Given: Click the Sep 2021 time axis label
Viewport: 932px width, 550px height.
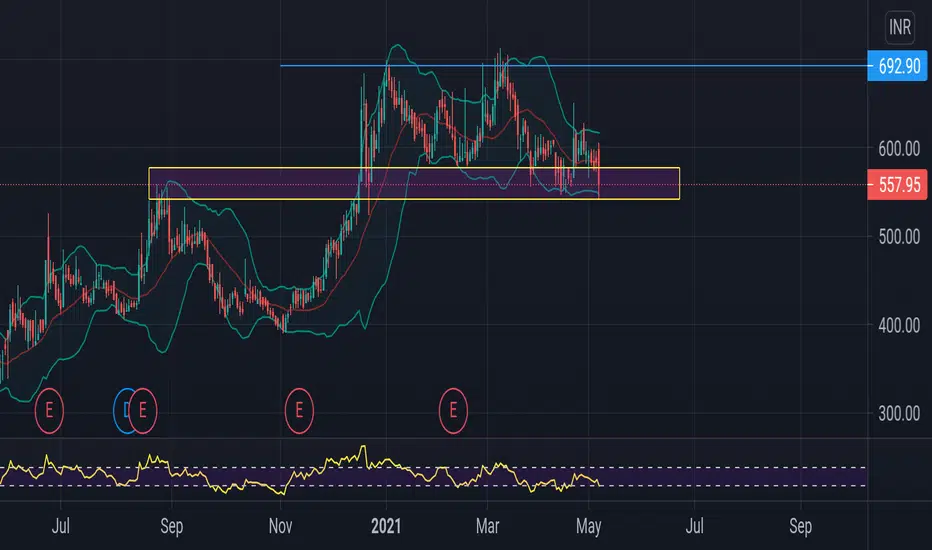Looking at the screenshot, I should [x=801, y=526].
